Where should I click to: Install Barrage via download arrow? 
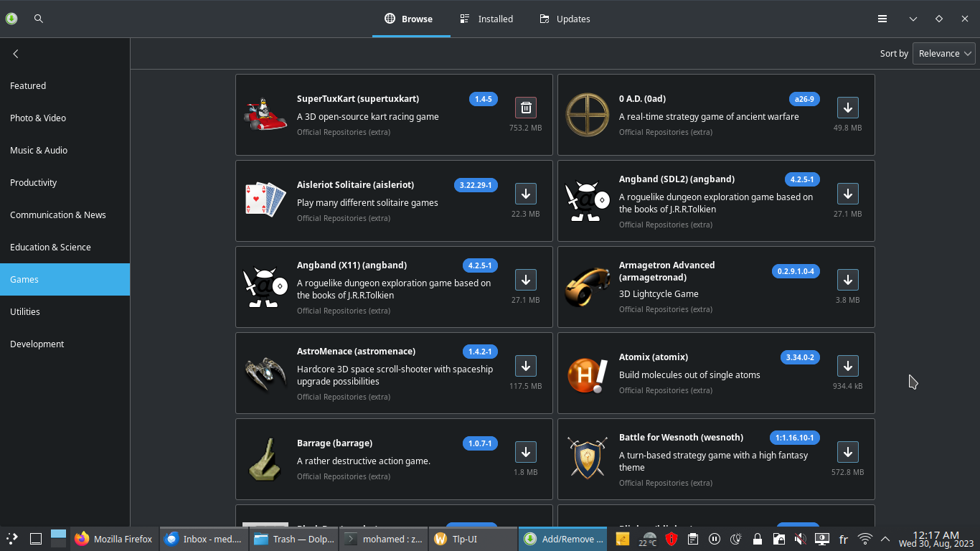pos(526,452)
